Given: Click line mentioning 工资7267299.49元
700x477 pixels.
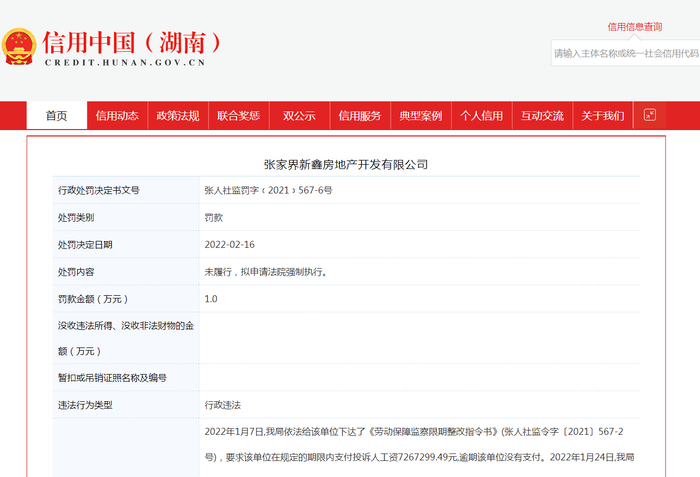Looking at the screenshot, I should [419, 457].
